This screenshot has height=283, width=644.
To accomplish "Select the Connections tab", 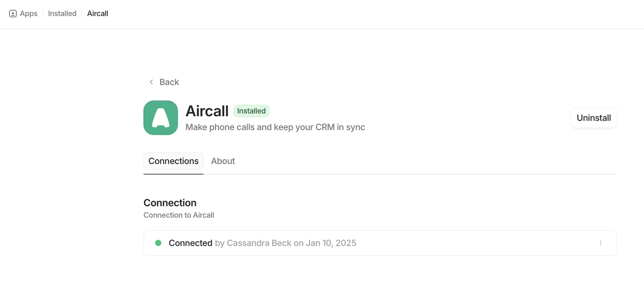I will point(173,161).
